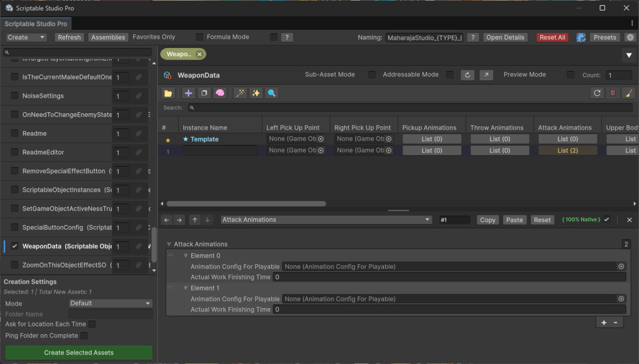The height and width of the screenshot is (364, 639).
Task: Close the Attack Animations detail panel
Action: [x=629, y=220]
